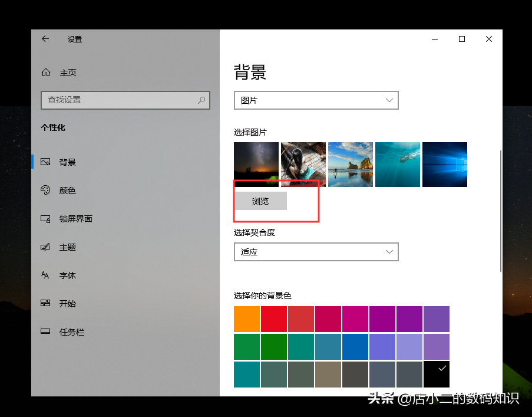Click the 背景 picture icon in sidebar
The height and width of the screenshot is (417, 532).
[45, 162]
